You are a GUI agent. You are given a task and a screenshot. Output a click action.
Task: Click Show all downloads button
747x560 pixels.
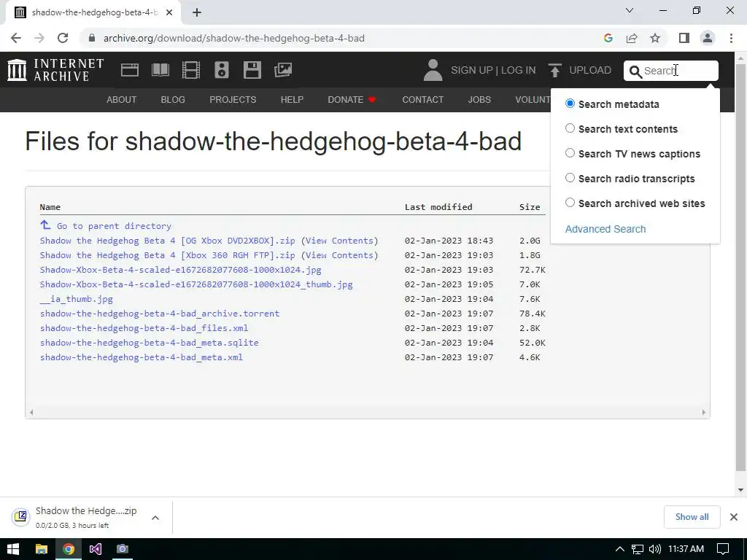[692, 517]
